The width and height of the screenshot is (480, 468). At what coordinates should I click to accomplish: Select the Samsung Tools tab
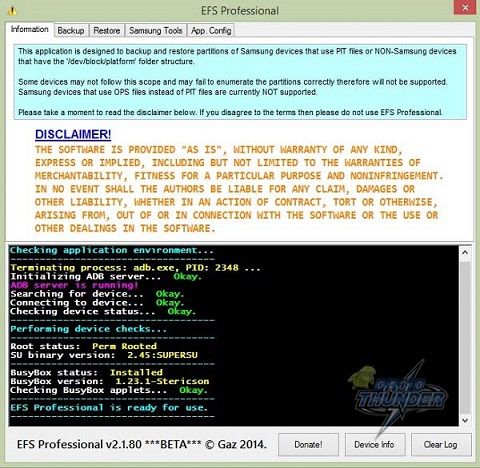pos(156,31)
